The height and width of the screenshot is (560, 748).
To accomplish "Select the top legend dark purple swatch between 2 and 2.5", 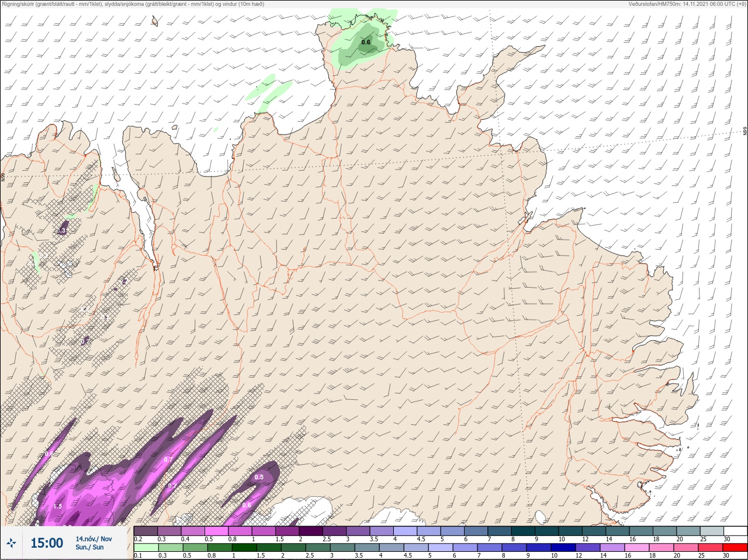I will (x=311, y=531).
